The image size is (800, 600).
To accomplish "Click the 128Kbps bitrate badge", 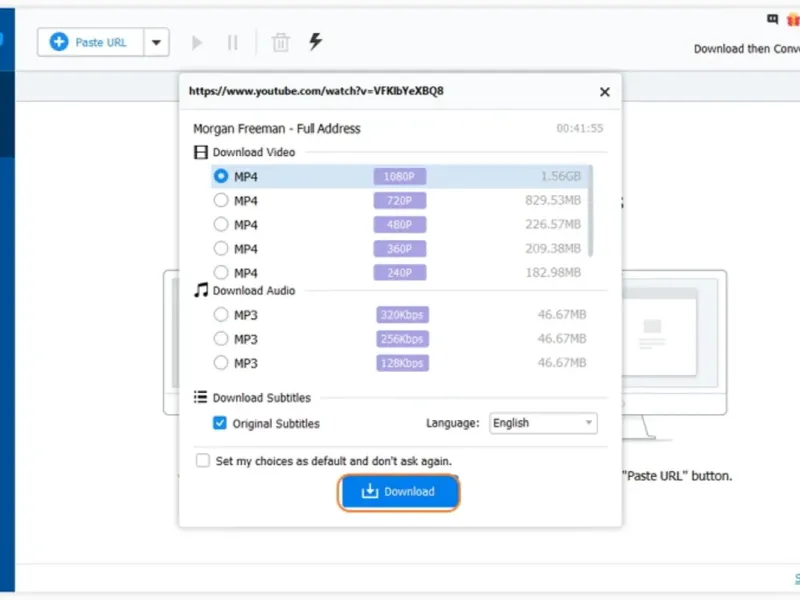I will [x=403, y=363].
